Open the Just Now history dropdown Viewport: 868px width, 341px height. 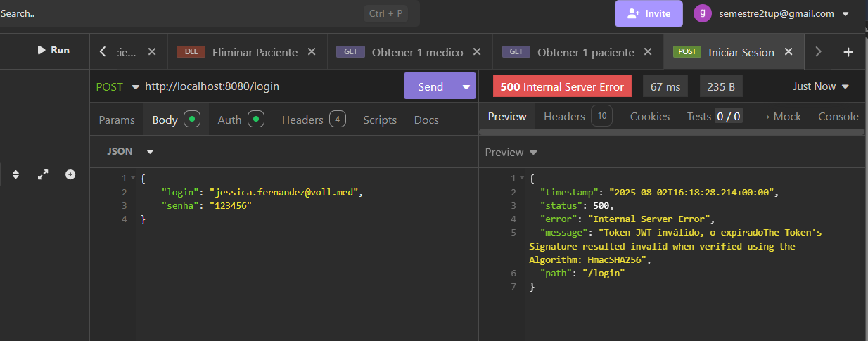821,86
